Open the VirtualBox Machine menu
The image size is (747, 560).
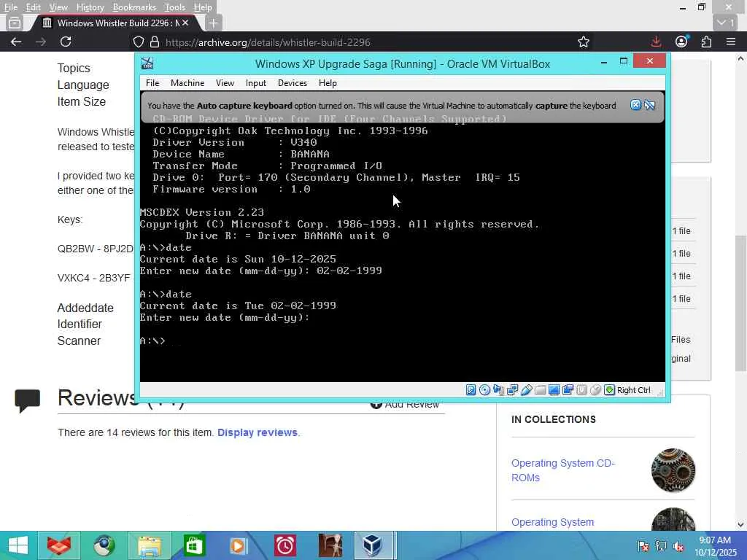[x=187, y=83]
